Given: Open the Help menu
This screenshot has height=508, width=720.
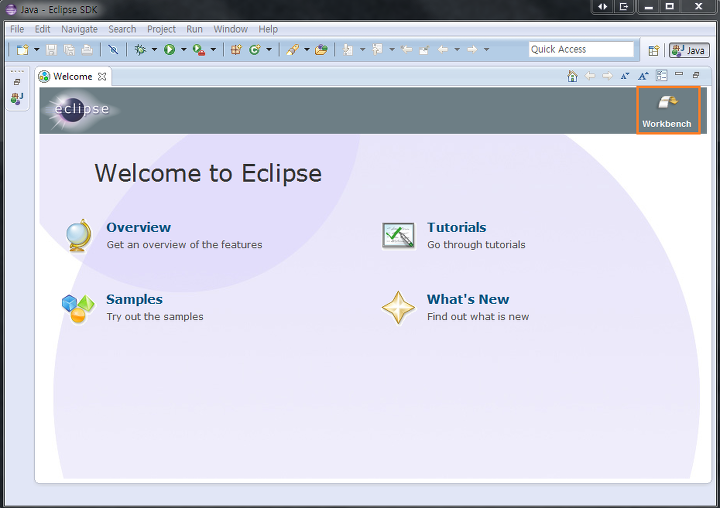Looking at the screenshot, I should pyautogui.click(x=268, y=29).
